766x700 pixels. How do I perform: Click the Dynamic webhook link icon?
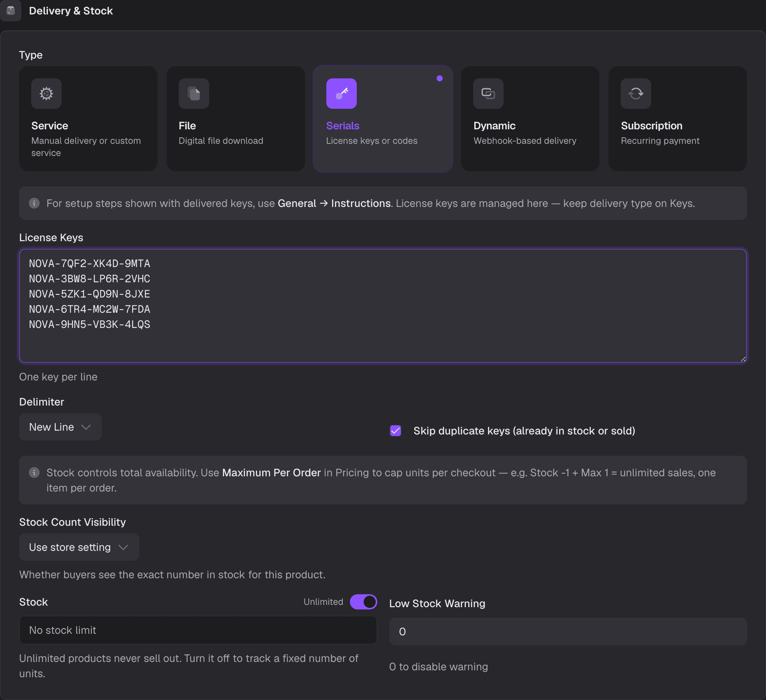pos(488,94)
